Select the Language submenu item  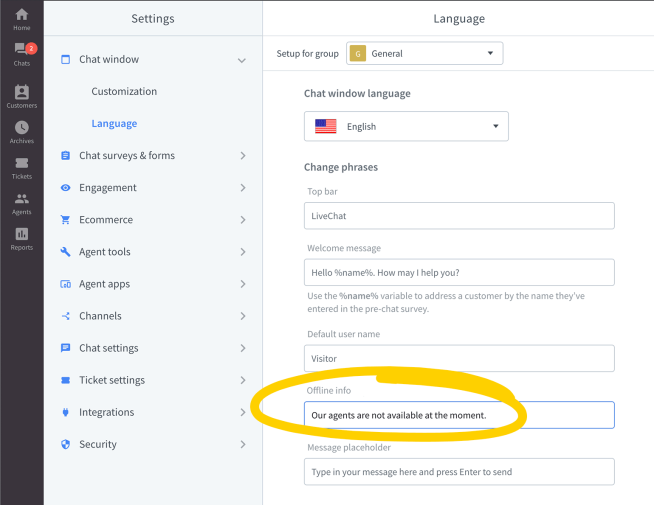pos(114,124)
